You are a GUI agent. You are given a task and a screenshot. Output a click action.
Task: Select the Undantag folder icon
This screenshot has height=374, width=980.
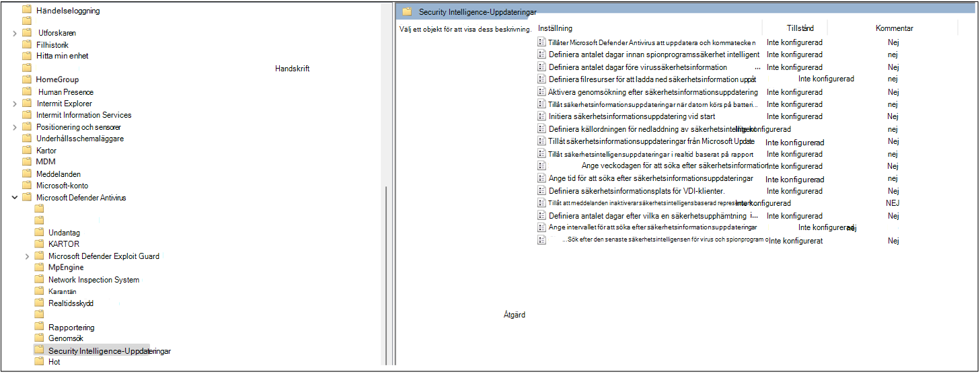pos(39,232)
